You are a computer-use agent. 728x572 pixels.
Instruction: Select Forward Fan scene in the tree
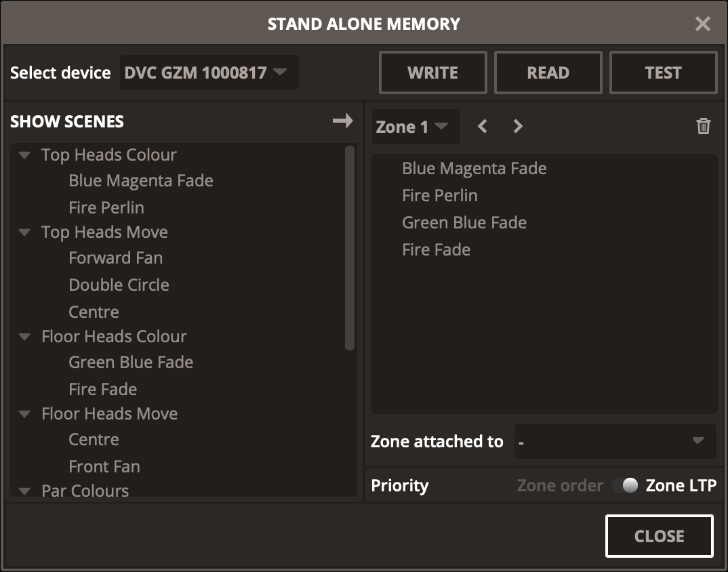tap(115, 258)
